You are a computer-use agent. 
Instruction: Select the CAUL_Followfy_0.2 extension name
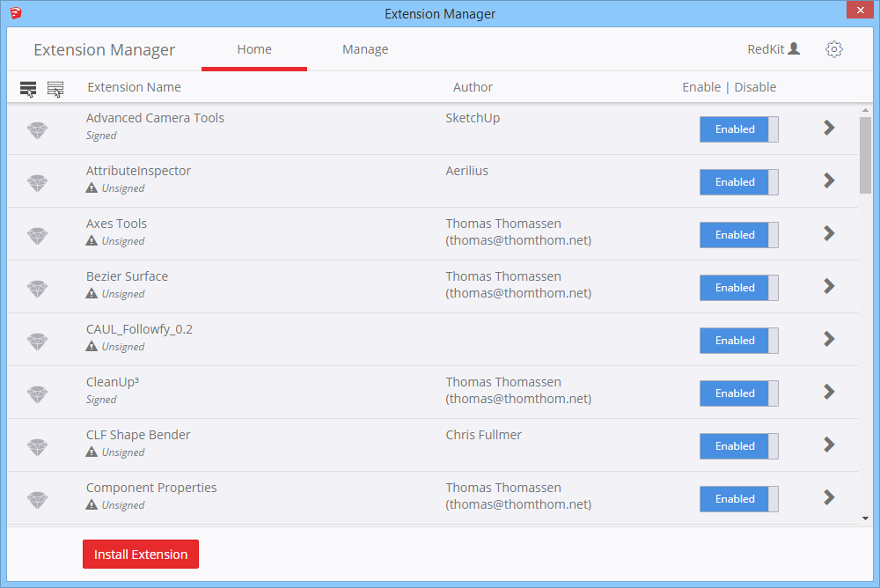(x=139, y=329)
